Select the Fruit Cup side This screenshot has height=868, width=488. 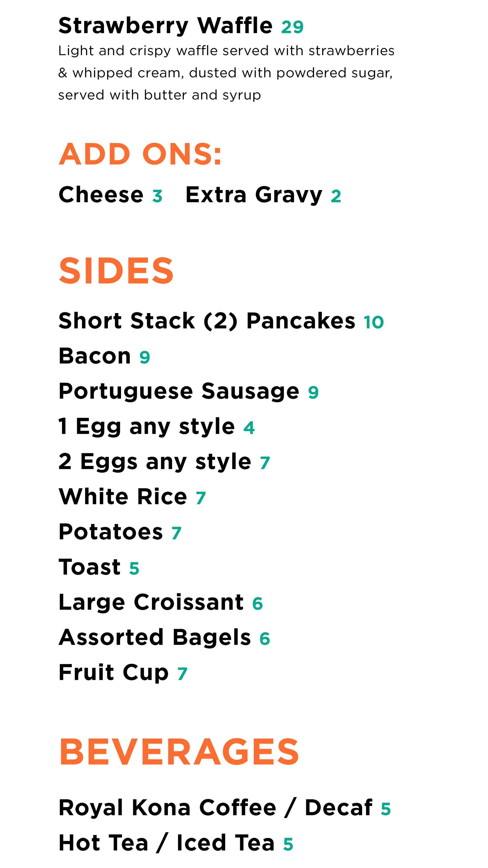(113, 673)
